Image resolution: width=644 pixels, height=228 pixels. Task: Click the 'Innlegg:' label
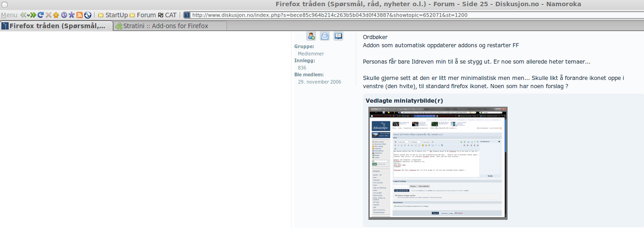pos(305,60)
